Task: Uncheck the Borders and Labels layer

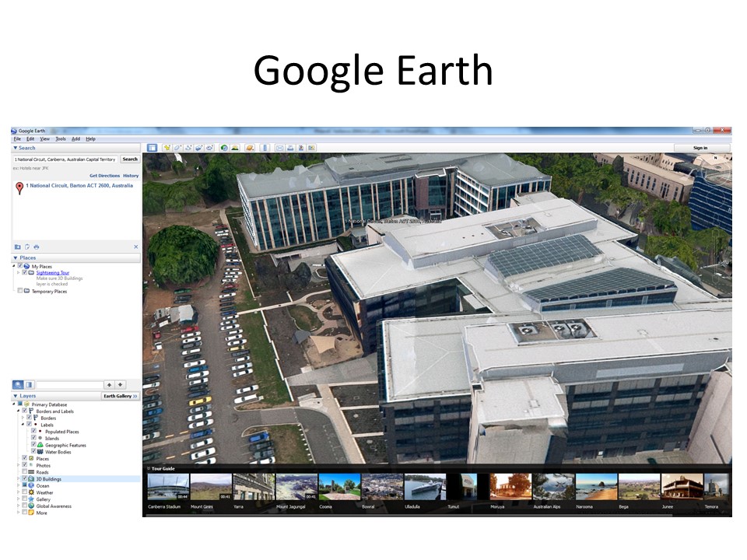Action: pos(24,411)
